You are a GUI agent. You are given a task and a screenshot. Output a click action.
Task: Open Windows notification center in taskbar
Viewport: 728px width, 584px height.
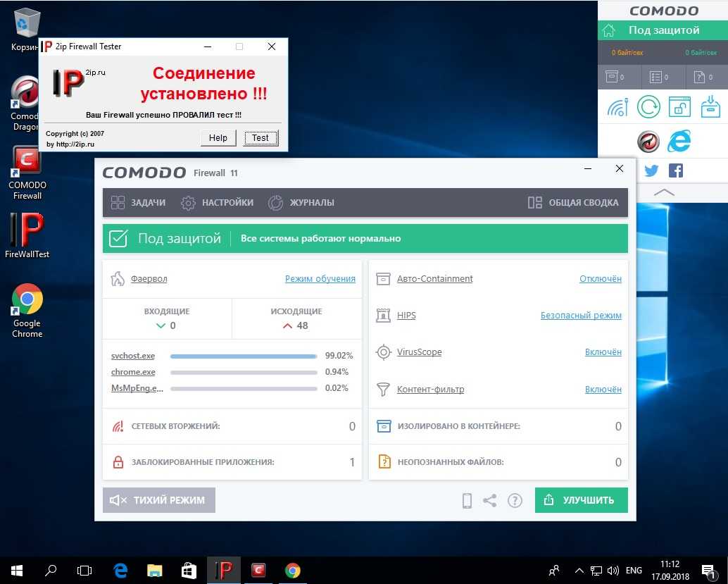tap(708, 570)
